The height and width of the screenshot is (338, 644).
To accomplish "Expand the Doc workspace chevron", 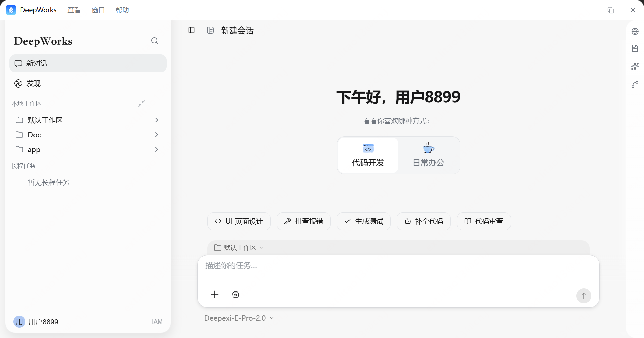I will [156, 135].
